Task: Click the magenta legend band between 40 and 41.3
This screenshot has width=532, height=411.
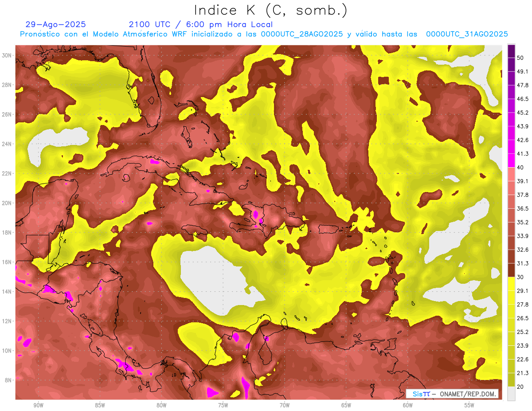Action: (511, 160)
